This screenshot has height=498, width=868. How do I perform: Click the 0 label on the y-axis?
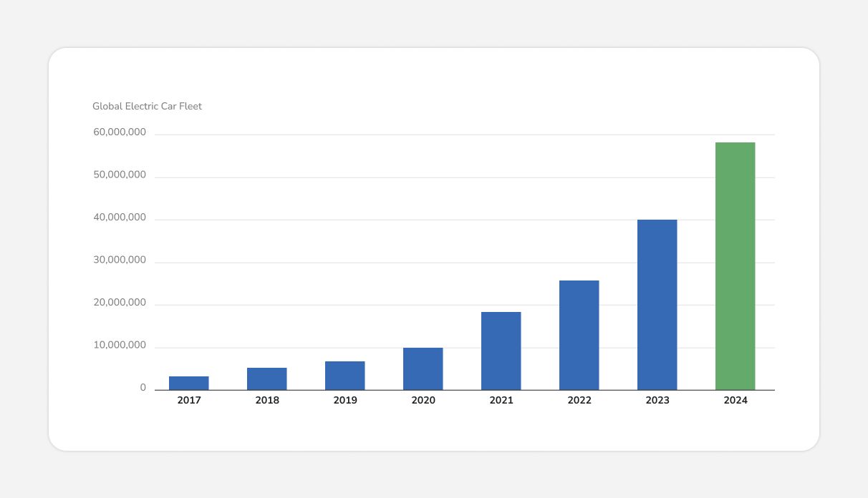143,388
